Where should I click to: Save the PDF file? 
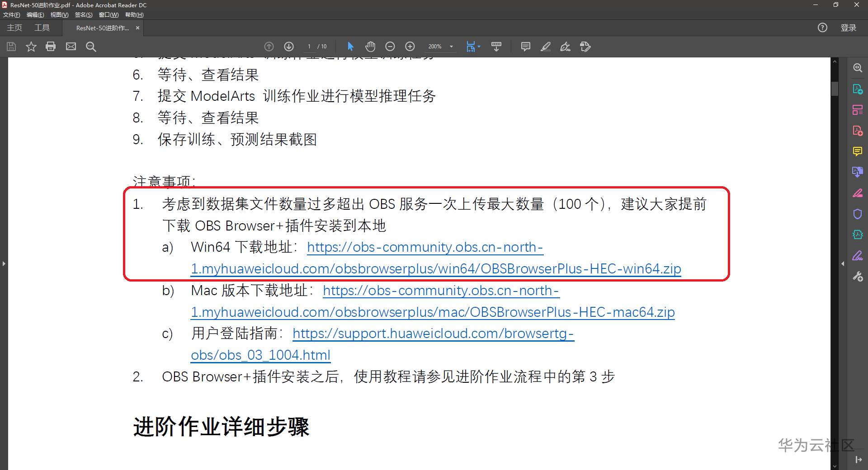pos(11,47)
